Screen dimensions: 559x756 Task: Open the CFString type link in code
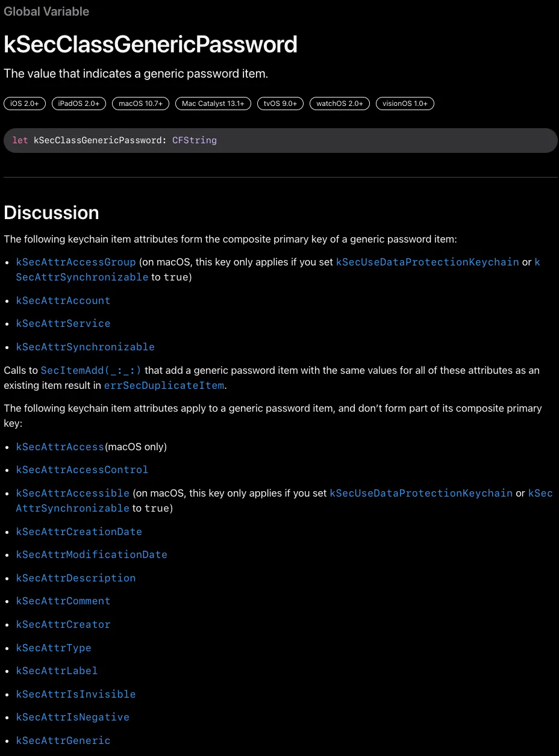coord(194,140)
